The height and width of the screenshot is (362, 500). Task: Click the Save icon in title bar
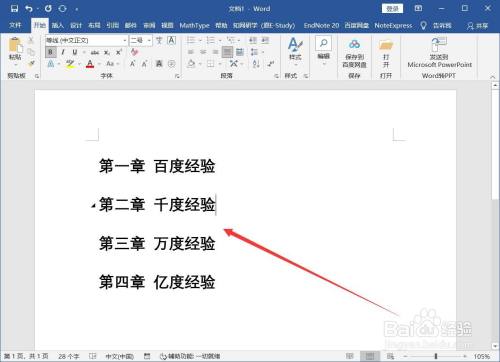point(14,9)
